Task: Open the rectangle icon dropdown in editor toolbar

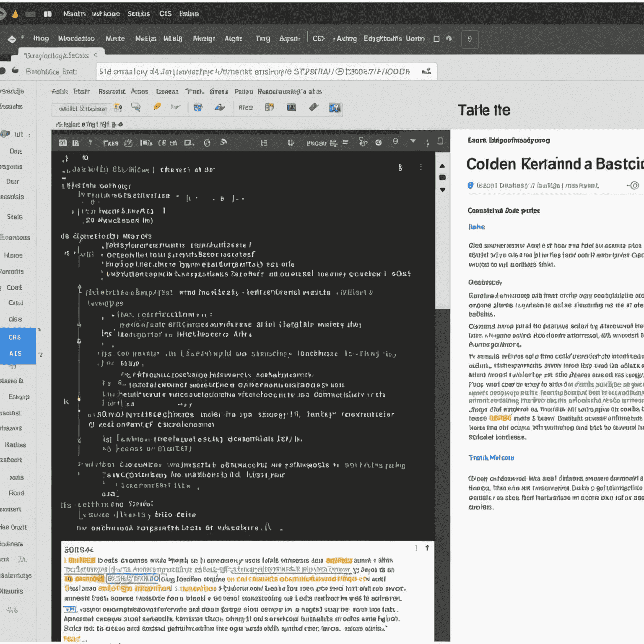Action: [x=189, y=143]
